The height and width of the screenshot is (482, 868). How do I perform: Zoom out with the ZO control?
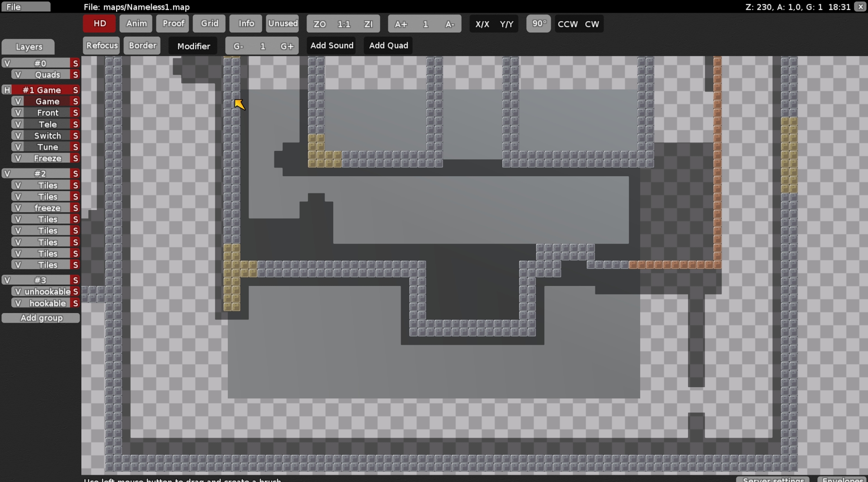point(319,23)
